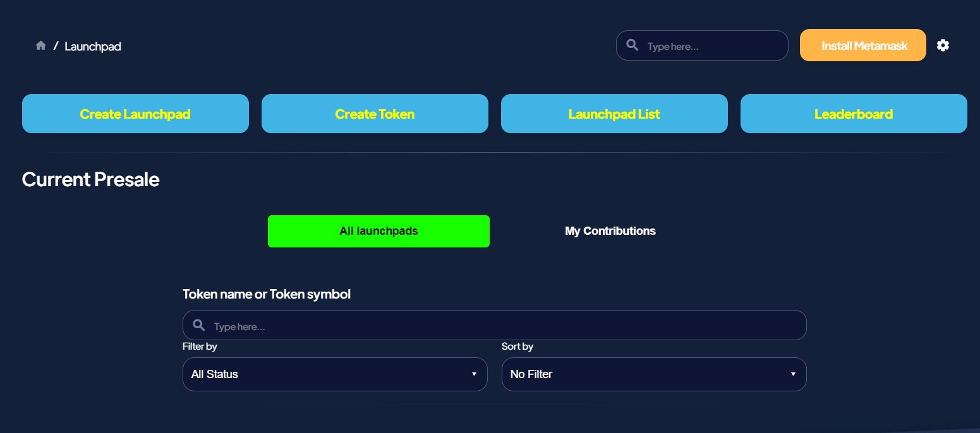Click the Launchpad breadcrumb text
Screen dimensions: 980x433
[x=93, y=46]
